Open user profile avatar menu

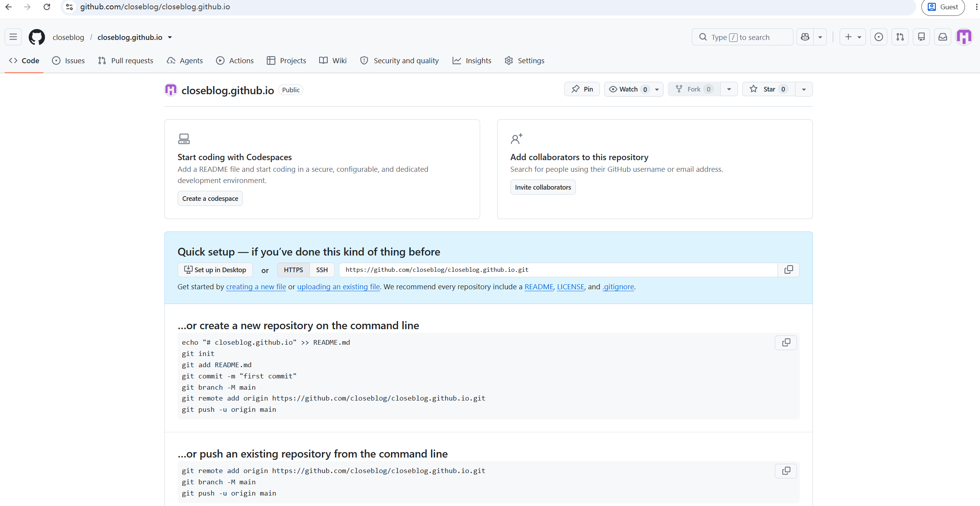(x=964, y=37)
